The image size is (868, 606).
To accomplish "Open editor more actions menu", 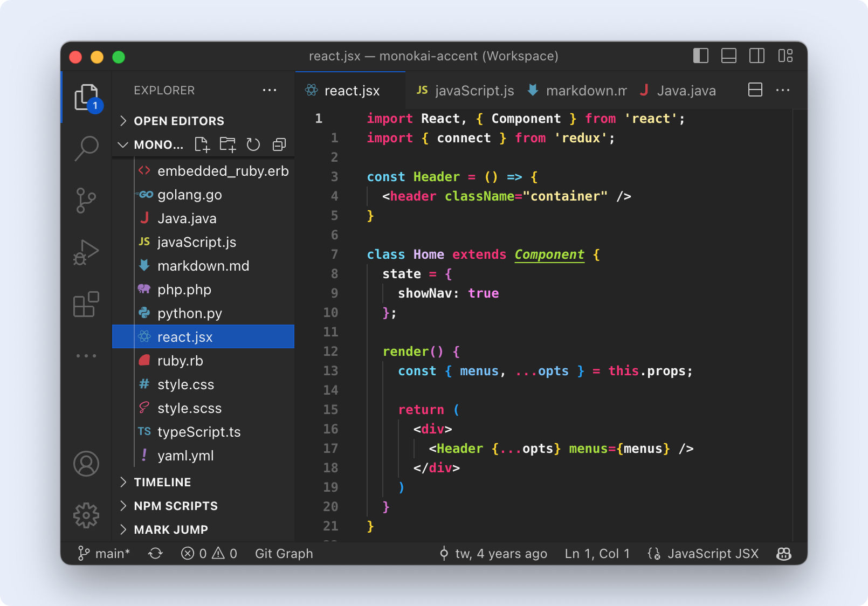I will 783,90.
